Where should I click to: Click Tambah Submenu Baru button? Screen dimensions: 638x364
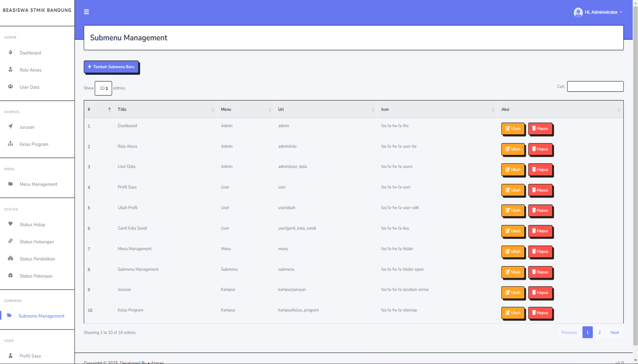[111, 67]
